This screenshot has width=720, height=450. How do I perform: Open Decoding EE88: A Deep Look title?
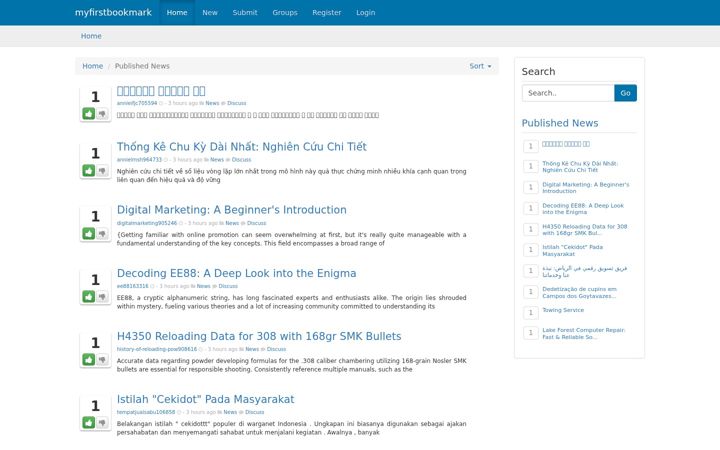point(236,273)
